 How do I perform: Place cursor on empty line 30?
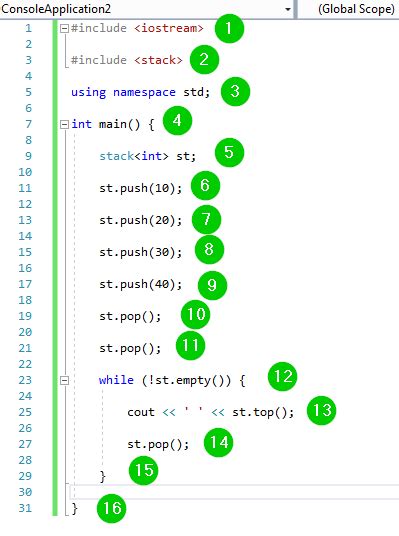click(x=234, y=493)
